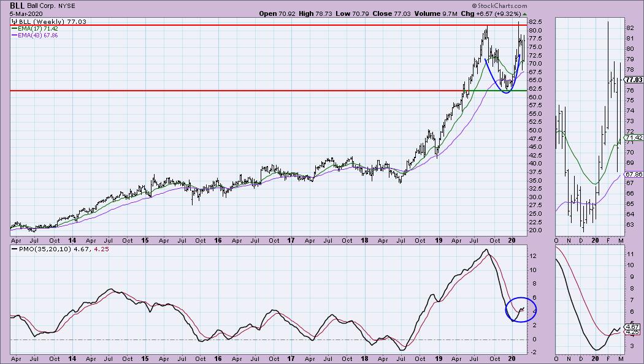Viewport: 644px width, 364px height.
Task: Click the 50.0 price axis label
Action: tap(535, 131)
